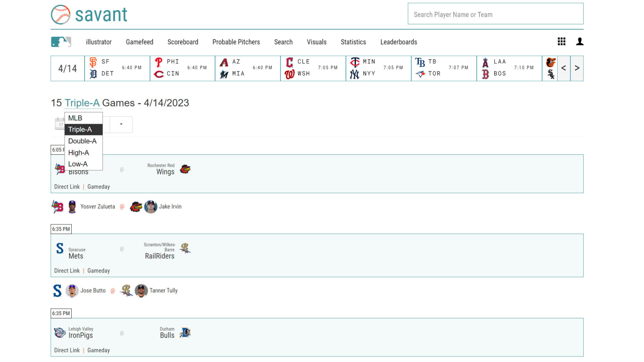Expand the date picker dropdown arrow
This screenshot has width=644, height=362.
[121, 125]
